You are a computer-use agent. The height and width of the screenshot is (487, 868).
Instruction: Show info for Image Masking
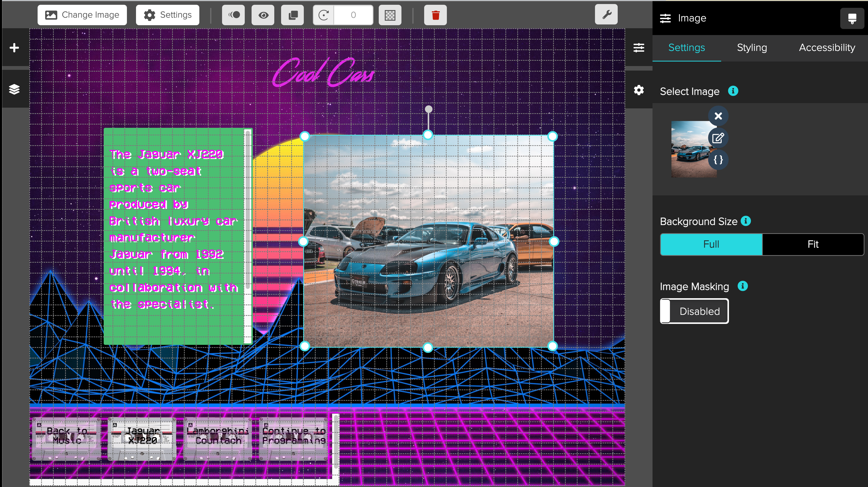742,286
